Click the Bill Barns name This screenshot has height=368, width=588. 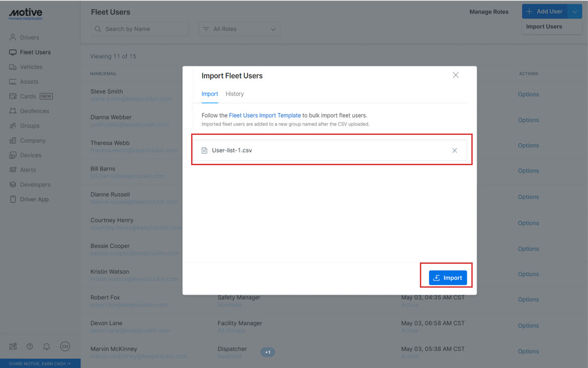pyautogui.click(x=103, y=168)
